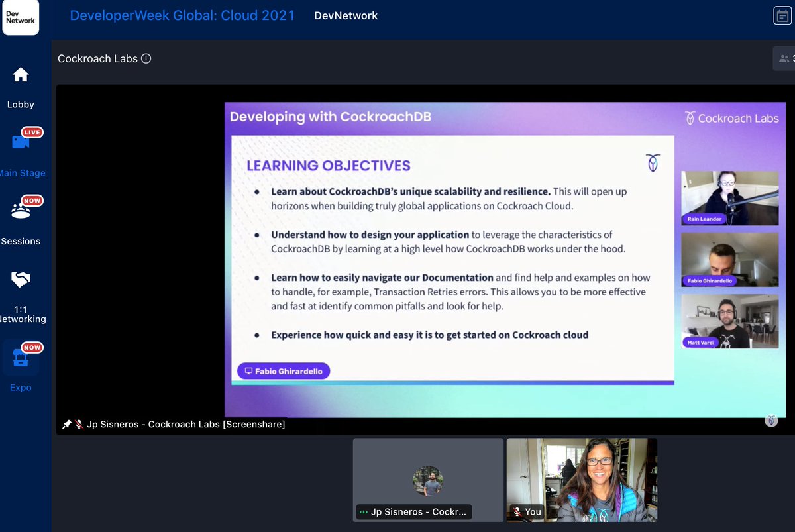This screenshot has height=532, width=795.
Task: Open the Expo booth icon
Action: (x=21, y=358)
